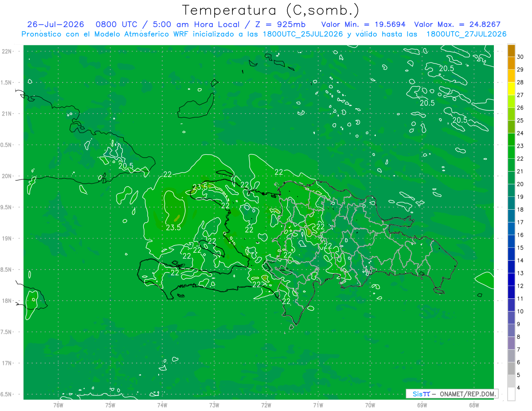Click the '20.5' contour label over eastern Cuba

[x=126, y=166]
